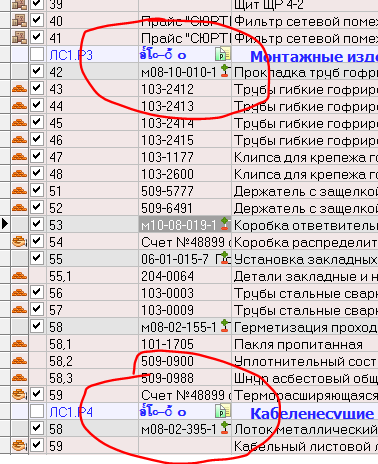Viewport: 378px width, 464px height.
Task: Select code cell 509-0988
Action: point(185,378)
